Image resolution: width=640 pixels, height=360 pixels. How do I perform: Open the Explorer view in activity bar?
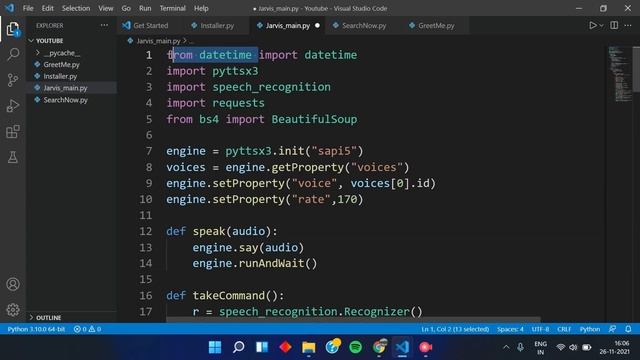(x=13, y=29)
